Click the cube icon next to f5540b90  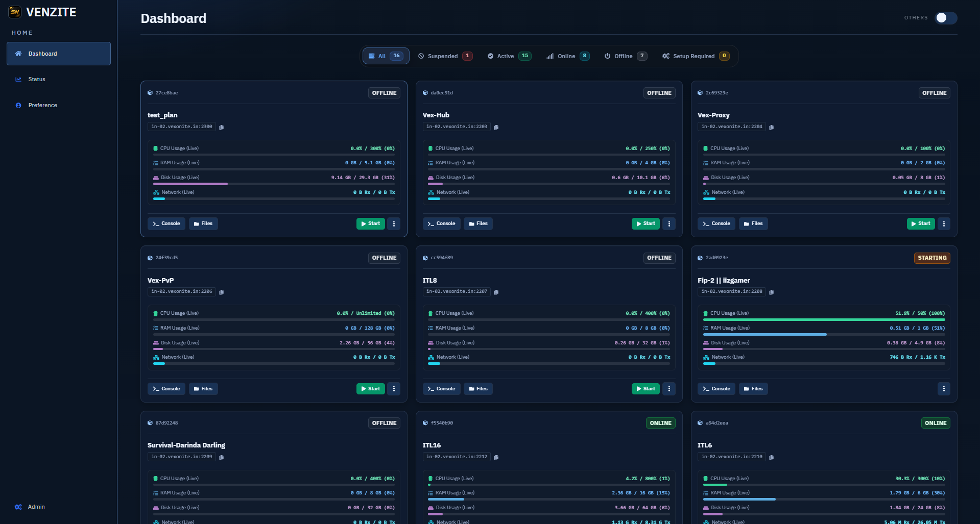425,423
